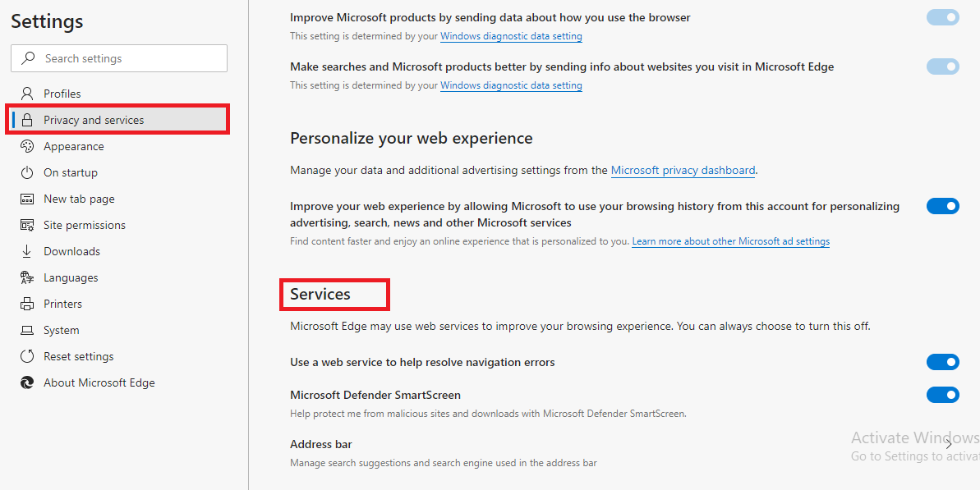Click the Languages icon in sidebar
The height and width of the screenshot is (490, 980).
point(27,277)
